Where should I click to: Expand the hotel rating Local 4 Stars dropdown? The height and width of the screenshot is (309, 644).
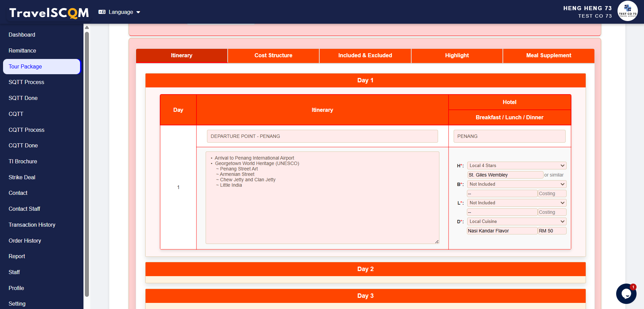(x=516, y=166)
